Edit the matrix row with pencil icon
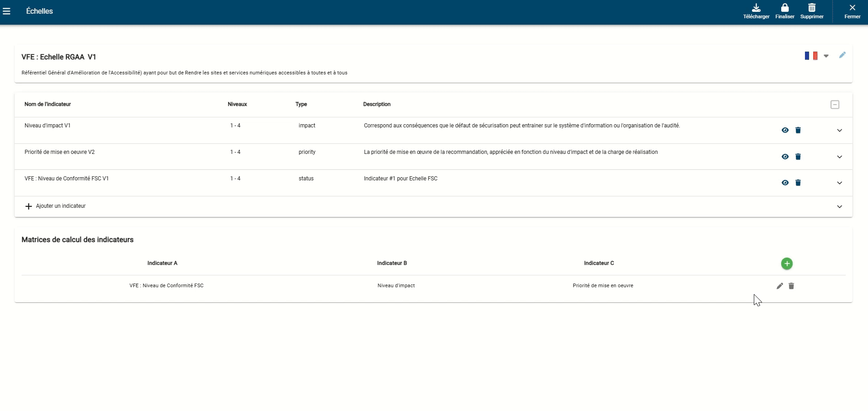This screenshot has width=868, height=411. [779, 286]
